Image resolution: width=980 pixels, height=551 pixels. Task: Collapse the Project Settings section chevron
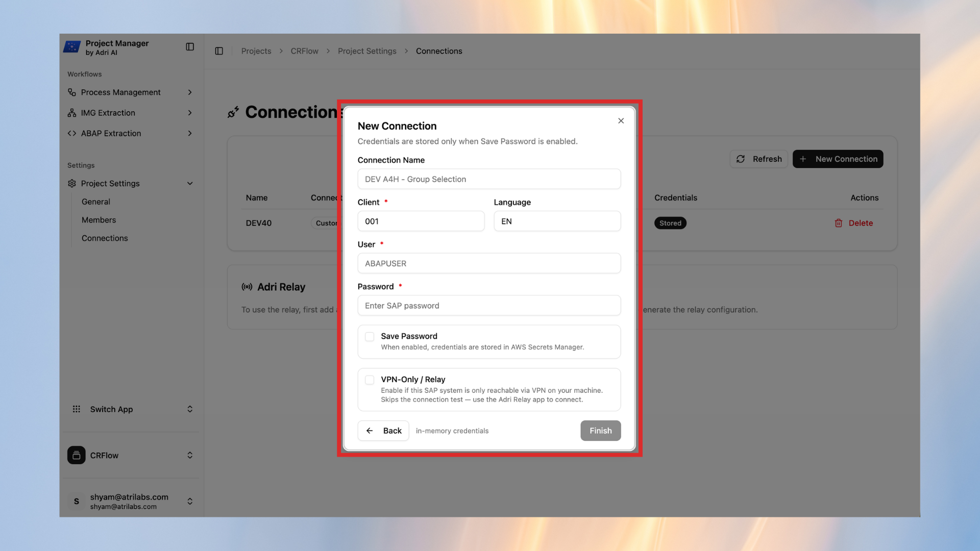pyautogui.click(x=189, y=183)
